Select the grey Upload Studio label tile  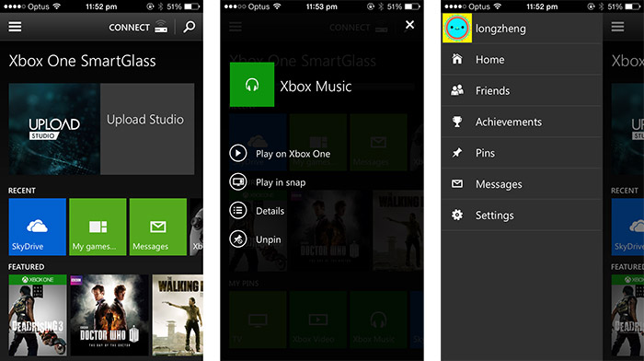click(x=147, y=129)
